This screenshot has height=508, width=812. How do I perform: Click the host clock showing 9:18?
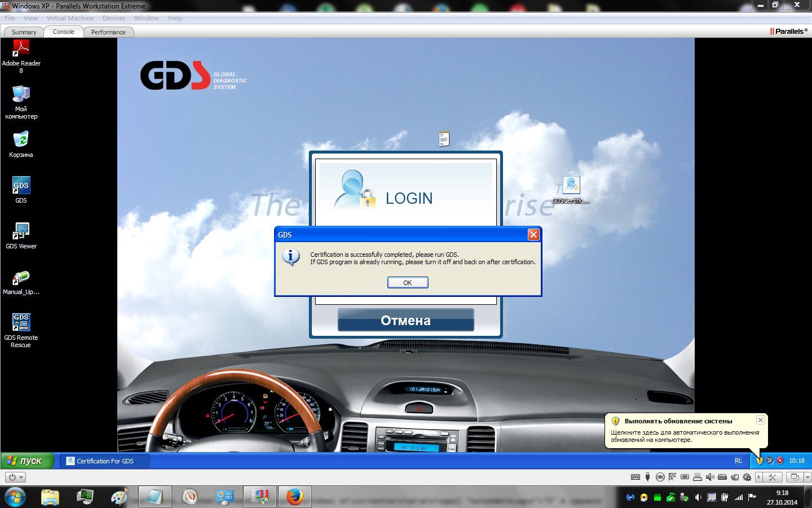pos(782,497)
